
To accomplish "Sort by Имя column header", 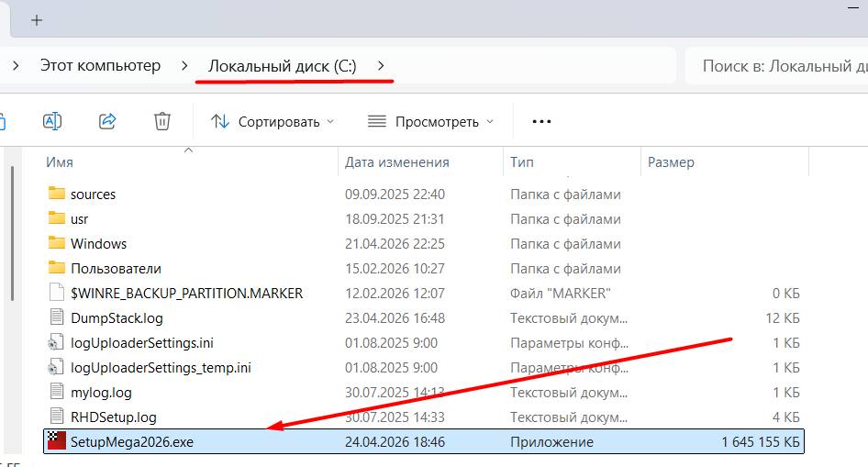I will (61, 162).
